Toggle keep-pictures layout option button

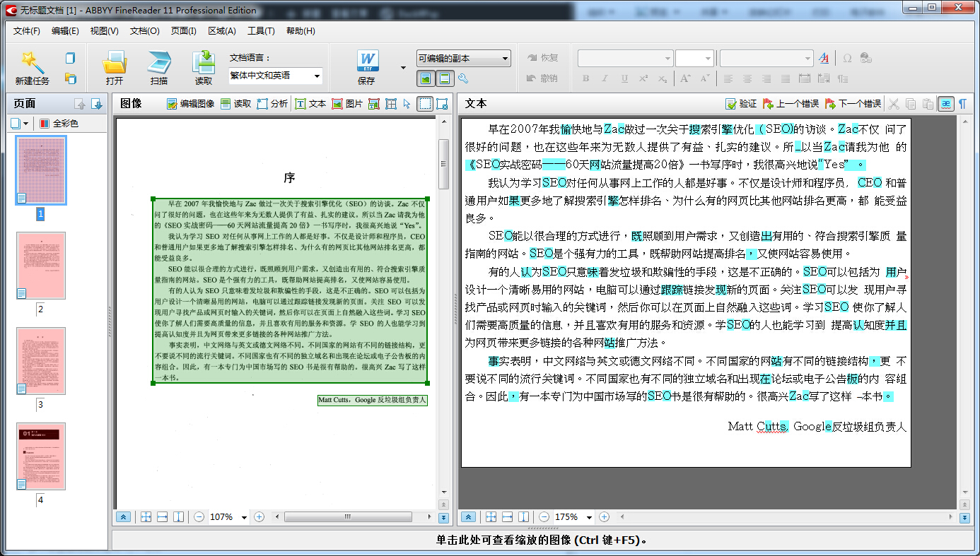tap(426, 78)
